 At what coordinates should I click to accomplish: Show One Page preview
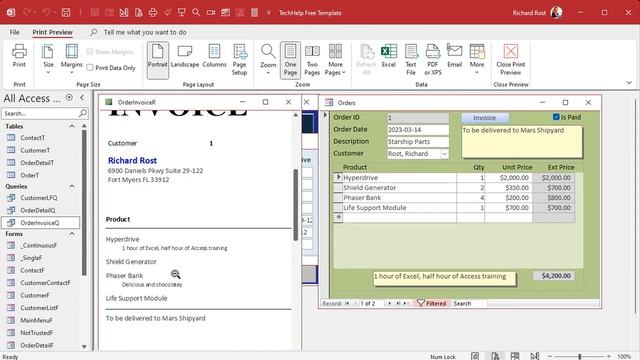coord(290,60)
